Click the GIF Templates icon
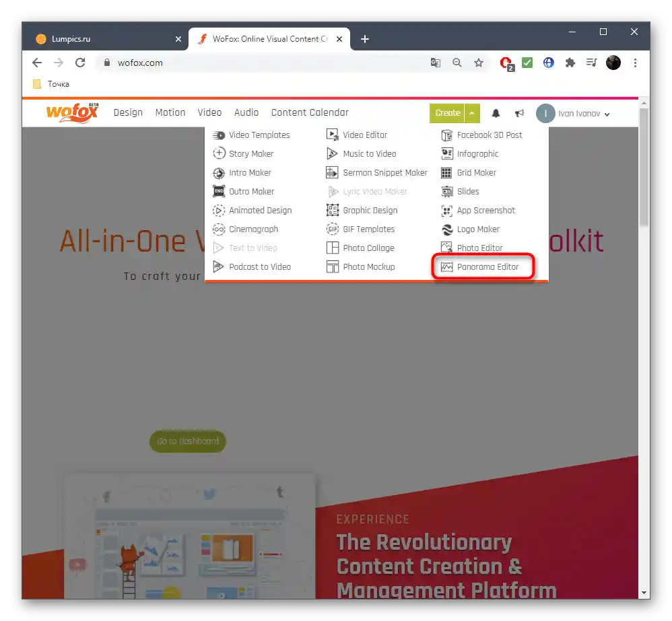The image size is (672, 621). [x=333, y=229]
